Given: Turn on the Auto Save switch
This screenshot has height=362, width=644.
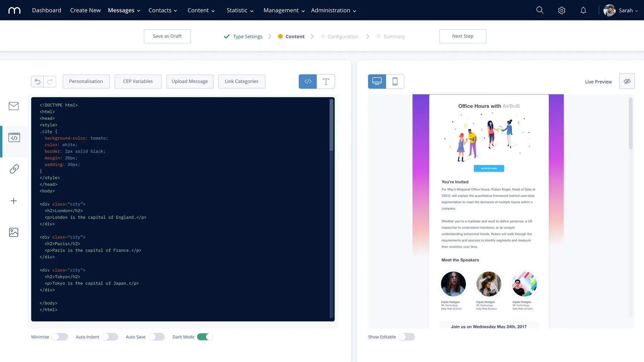Looking at the screenshot, I should [x=156, y=337].
